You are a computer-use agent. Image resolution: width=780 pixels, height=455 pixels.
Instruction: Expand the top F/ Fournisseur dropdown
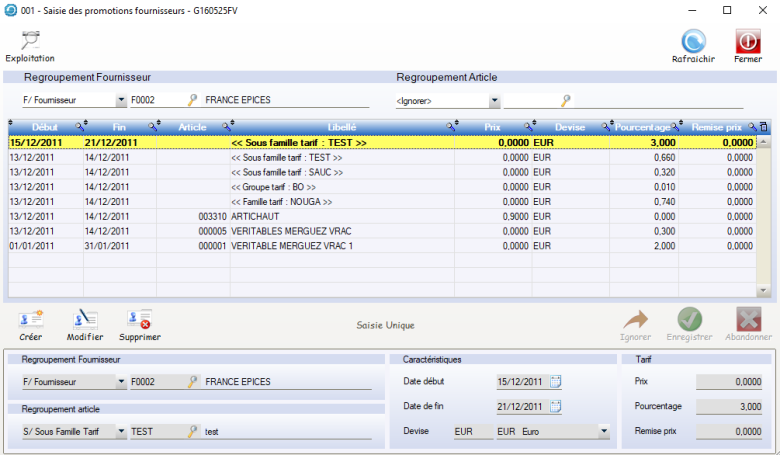click(121, 100)
